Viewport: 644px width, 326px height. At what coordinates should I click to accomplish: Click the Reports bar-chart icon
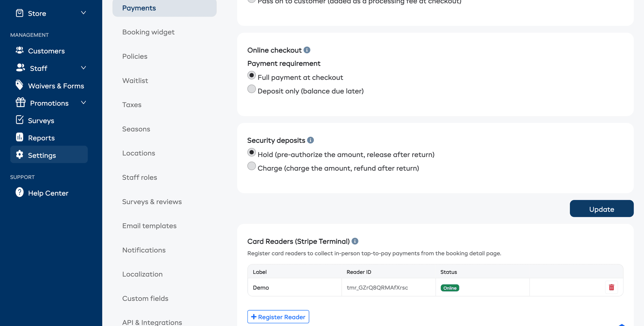(x=20, y=138)
